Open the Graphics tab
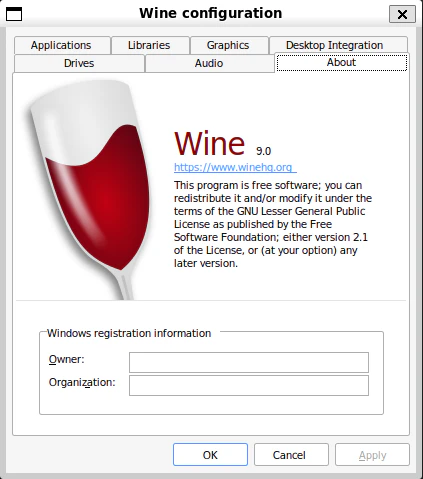The height and width of the screenshot is (479, 423). tap(229, 45)
